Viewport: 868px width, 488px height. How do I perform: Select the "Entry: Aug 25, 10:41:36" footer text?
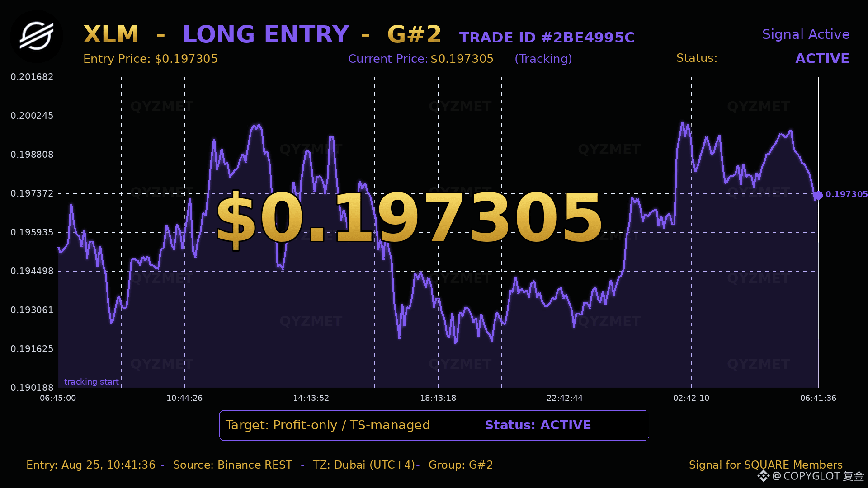coord(91,465)
